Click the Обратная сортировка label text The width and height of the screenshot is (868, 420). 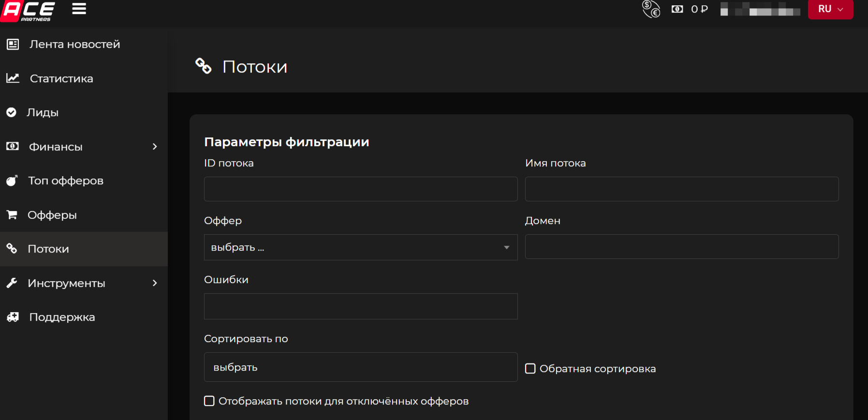coord(598,369)
